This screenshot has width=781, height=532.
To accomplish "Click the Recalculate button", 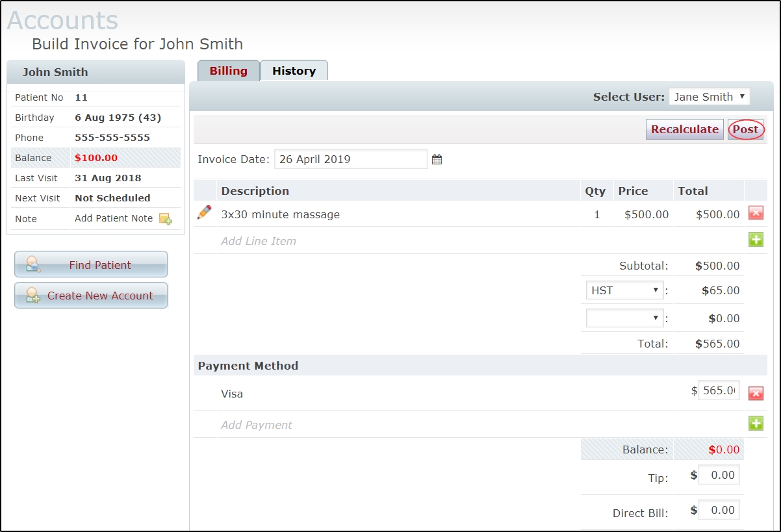I will click(685, 129).
